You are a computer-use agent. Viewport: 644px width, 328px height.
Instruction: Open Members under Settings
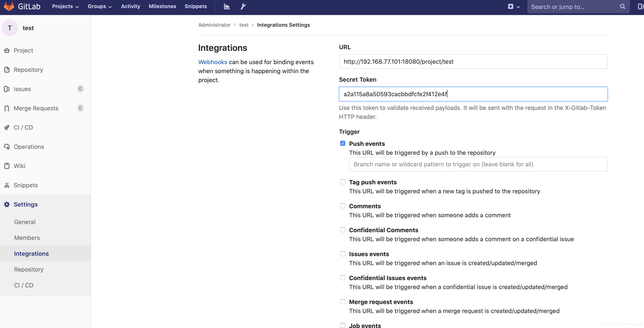[27, 238]
